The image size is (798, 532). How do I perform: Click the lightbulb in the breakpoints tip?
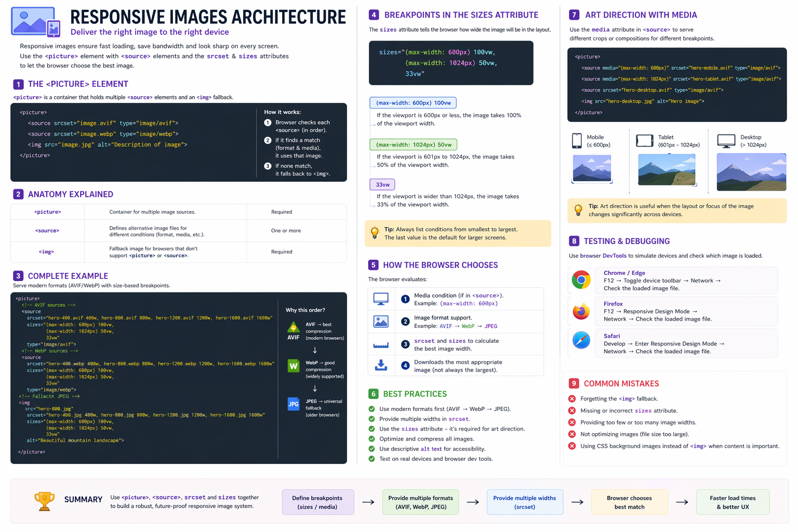375,233
